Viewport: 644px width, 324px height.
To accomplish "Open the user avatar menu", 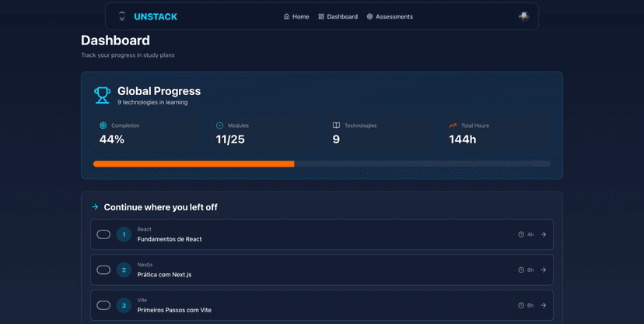I will [523, 16].
